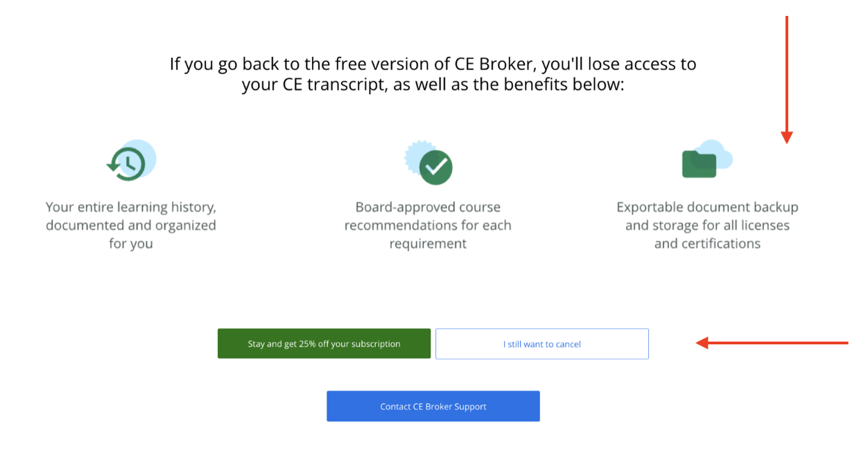The width and height of the screenshot is (868, 449).
Task: Stay and get 25% off your subscription
Action: [x=324, y=344]
